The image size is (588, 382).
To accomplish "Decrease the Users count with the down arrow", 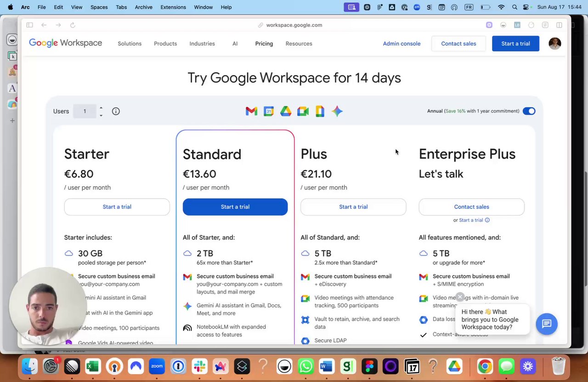I will click(x=101, y=115).
